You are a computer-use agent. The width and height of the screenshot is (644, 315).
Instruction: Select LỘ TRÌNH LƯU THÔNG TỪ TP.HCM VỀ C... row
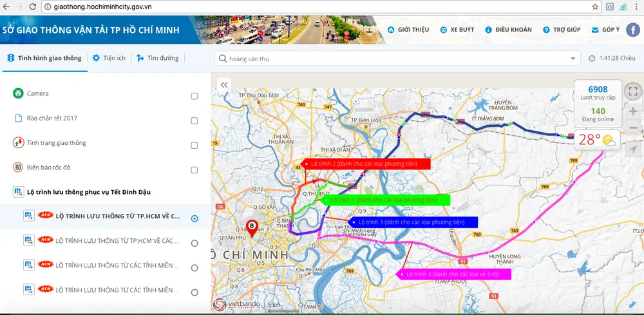pyautogui.click(x=105, y=216)
